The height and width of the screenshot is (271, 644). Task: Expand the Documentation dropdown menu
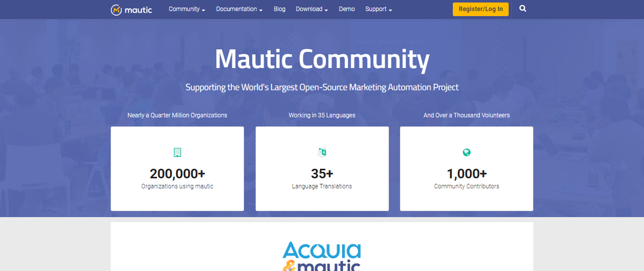tap(239, 9)
